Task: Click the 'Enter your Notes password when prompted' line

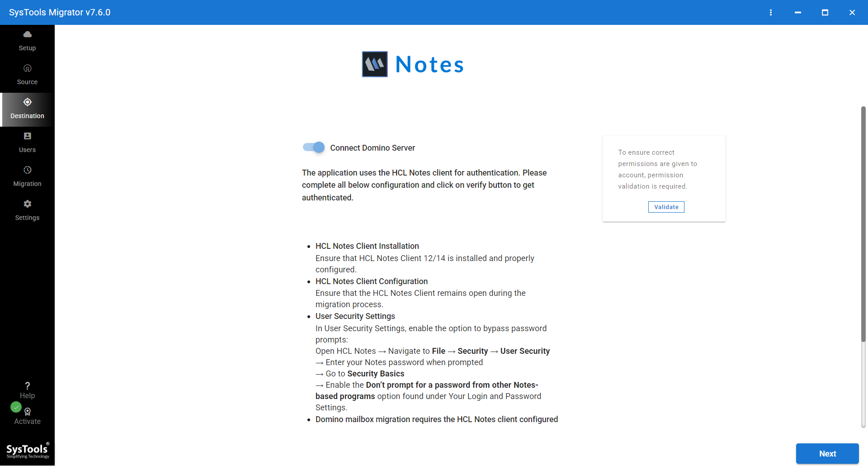Action: click(399, 362)
